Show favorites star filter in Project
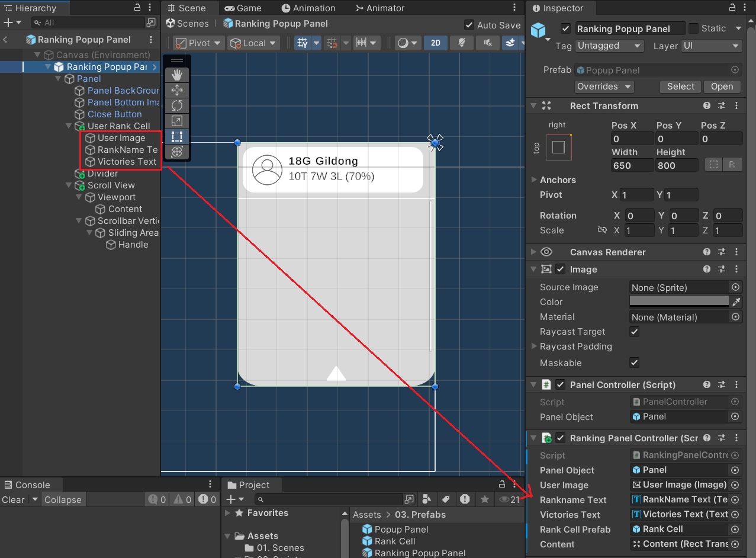Image resolution: width=756 pixels, height=558 pixels. 484,499
